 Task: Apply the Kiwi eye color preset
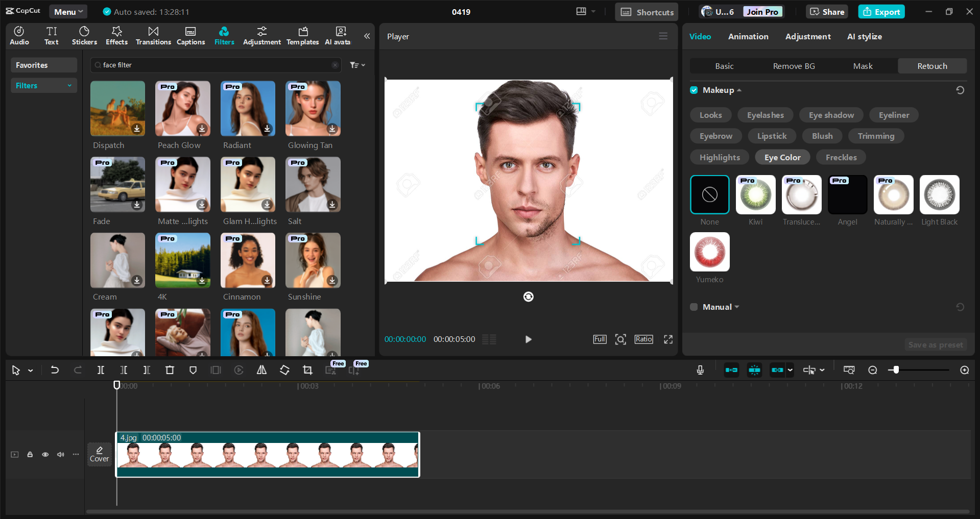(755, 194)
